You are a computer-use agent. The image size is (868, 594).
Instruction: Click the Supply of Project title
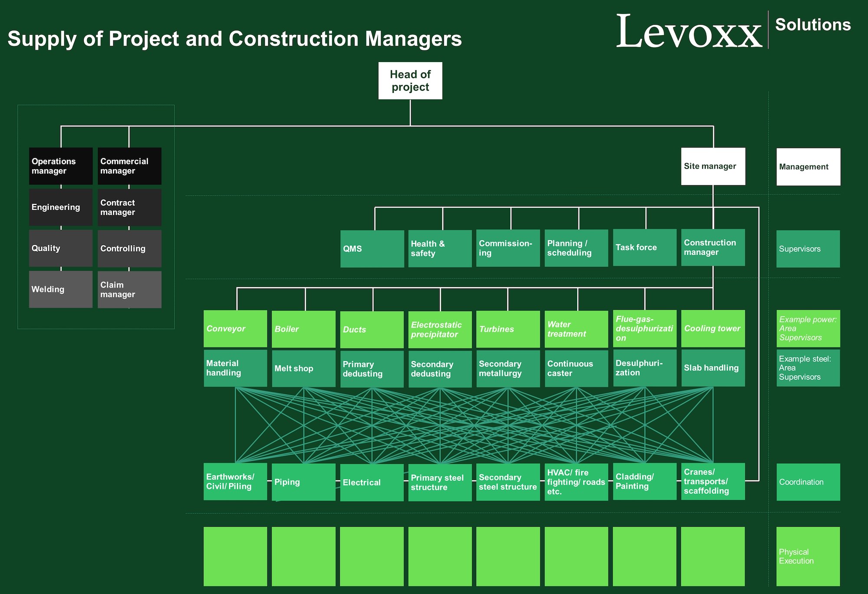tap(235, 39)
